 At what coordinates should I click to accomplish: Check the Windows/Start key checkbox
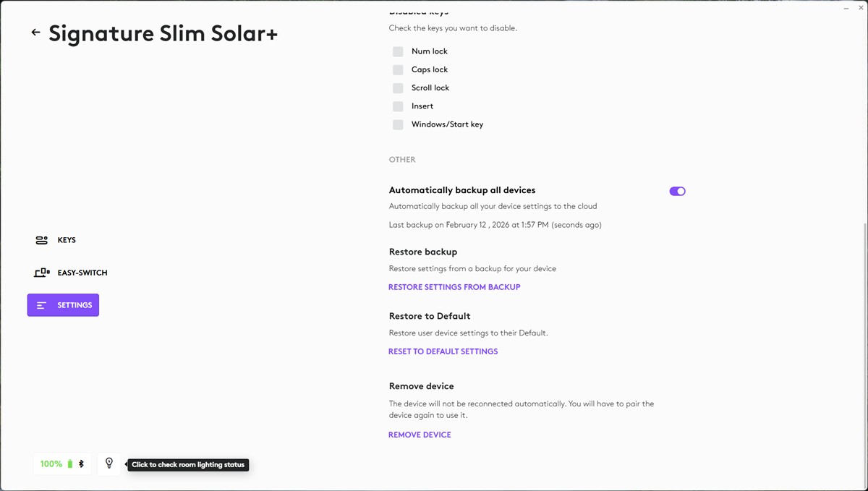tap(398, 124)
